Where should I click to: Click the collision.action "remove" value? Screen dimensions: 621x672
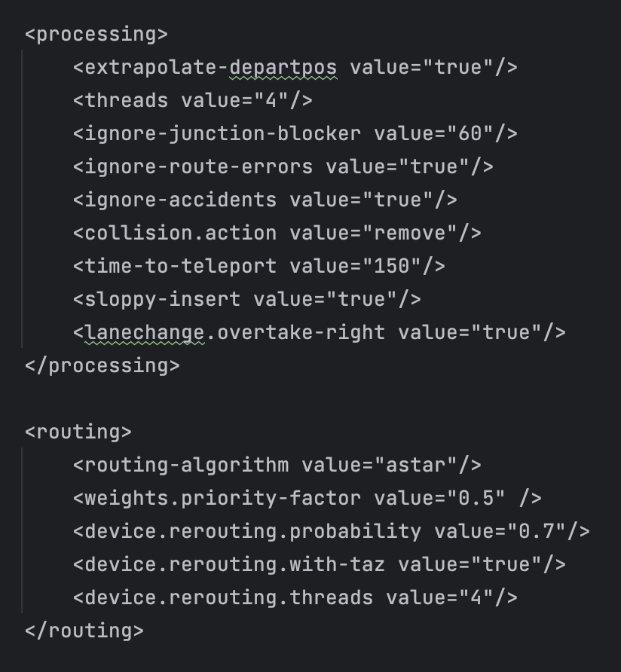click(x=409, y=233)
